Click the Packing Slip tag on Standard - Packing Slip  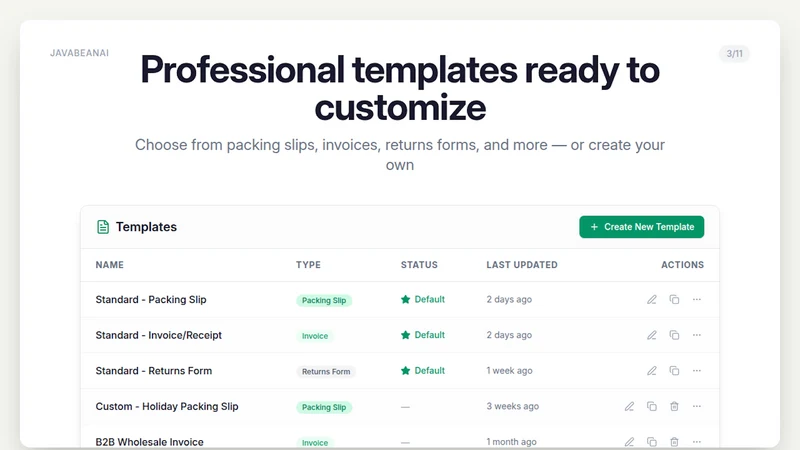[324, 300]
